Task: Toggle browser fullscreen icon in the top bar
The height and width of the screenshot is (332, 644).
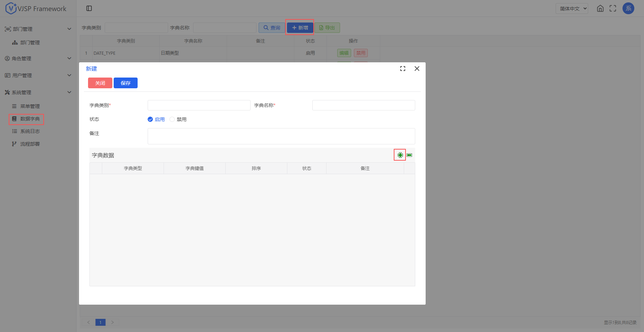Action: [612, 8]
